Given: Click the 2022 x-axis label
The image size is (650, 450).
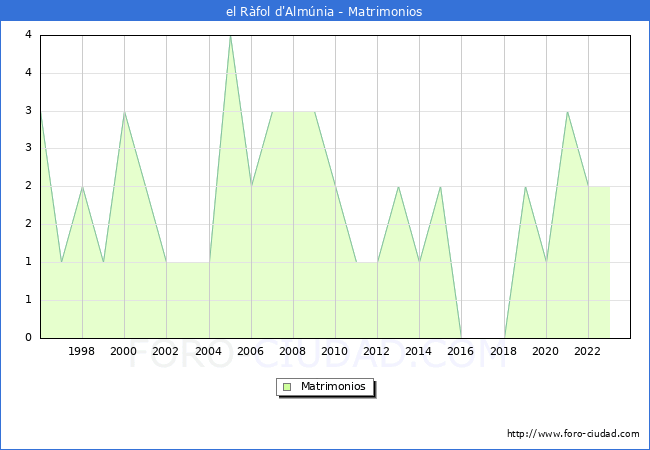Looking at the screenshot, I should click(587, 351).
